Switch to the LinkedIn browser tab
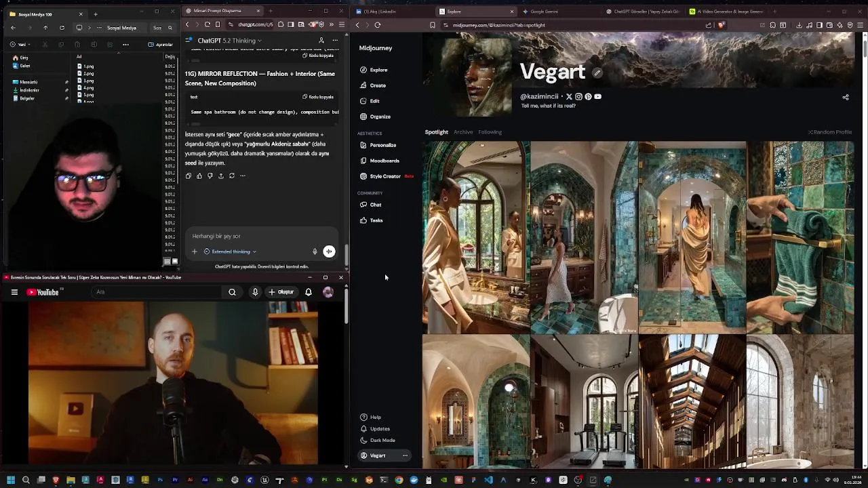 tap(393, 12)
